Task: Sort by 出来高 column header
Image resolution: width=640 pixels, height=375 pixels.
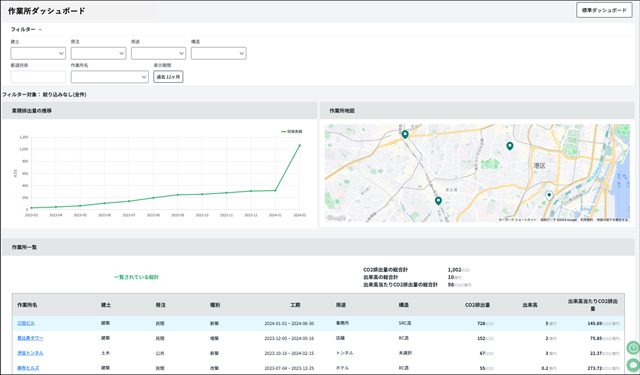Action: tap(530, 305)
